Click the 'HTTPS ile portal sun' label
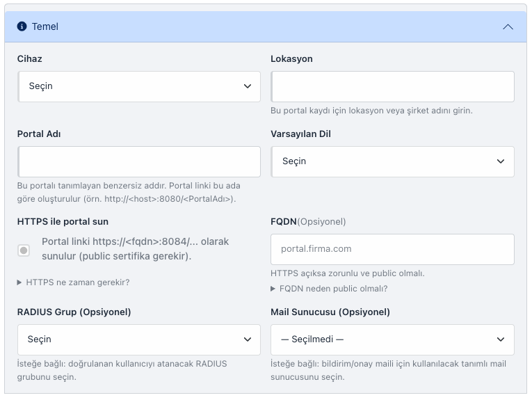 63,221
